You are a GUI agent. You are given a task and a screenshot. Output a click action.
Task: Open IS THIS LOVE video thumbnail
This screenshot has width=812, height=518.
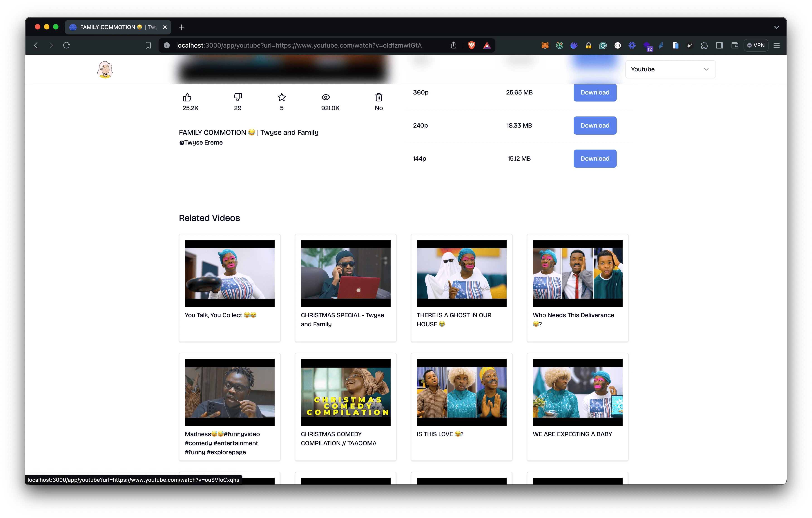pyautogui.click(x=461, y=392)
